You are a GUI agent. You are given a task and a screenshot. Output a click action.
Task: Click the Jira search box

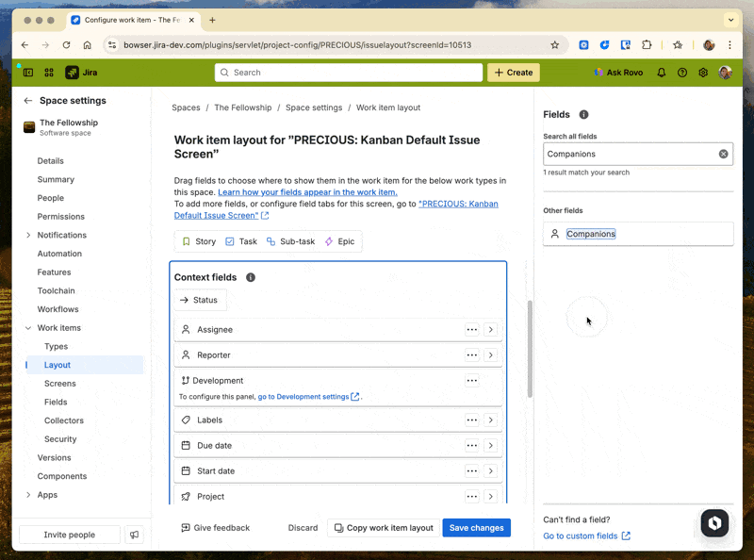pyautogui.click(x=349, y=73)
